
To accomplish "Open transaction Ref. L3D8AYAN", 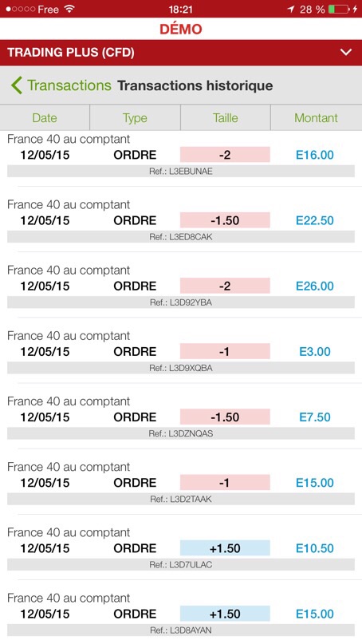I will (181, 630).
